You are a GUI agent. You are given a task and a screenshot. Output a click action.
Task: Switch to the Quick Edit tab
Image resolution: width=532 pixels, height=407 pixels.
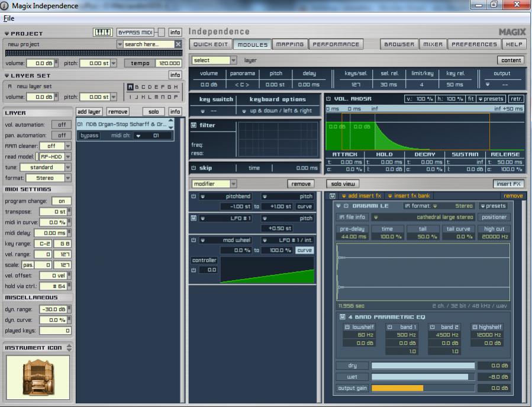click(x=210, y=44)
